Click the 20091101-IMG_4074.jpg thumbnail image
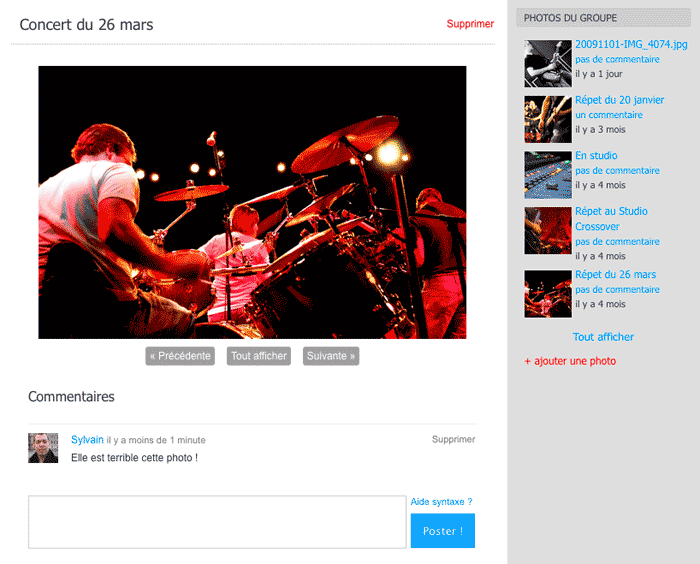The height and width of the screenshot is (564, 700). click(547, 63)
